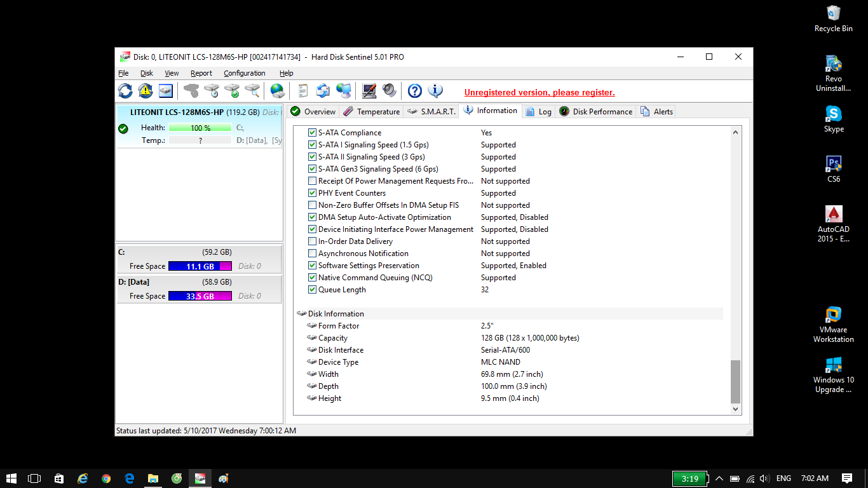
Task: Click the globe and monitor network icon
Action: coord(344,91)
